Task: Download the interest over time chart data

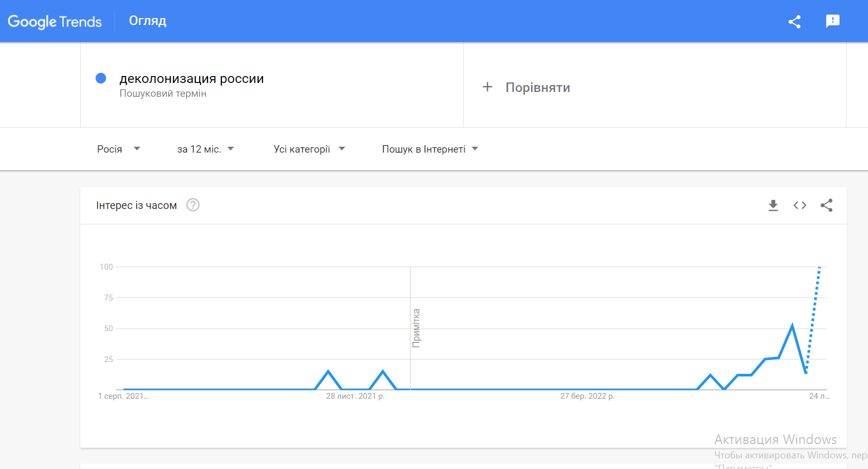Action: [773, 205]
